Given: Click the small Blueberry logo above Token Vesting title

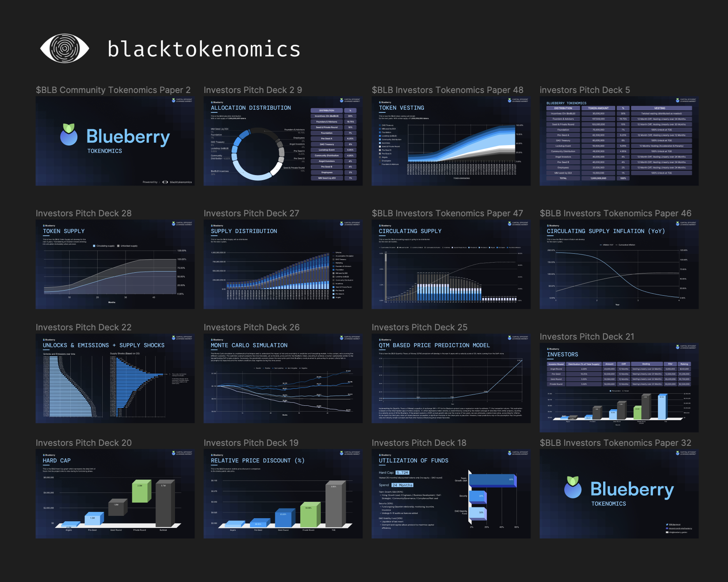Looking at the screenshot, I should click(380, 102).
